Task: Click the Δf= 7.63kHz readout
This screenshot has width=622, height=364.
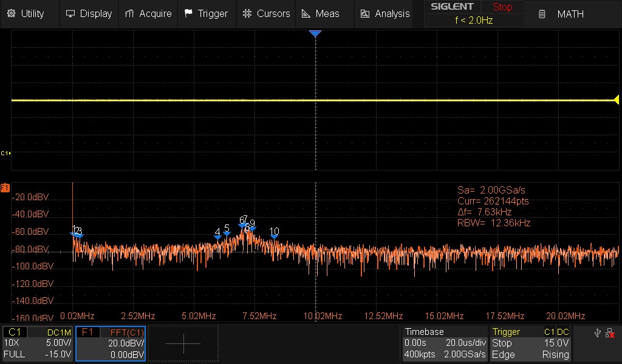Action: coord(484,212)
